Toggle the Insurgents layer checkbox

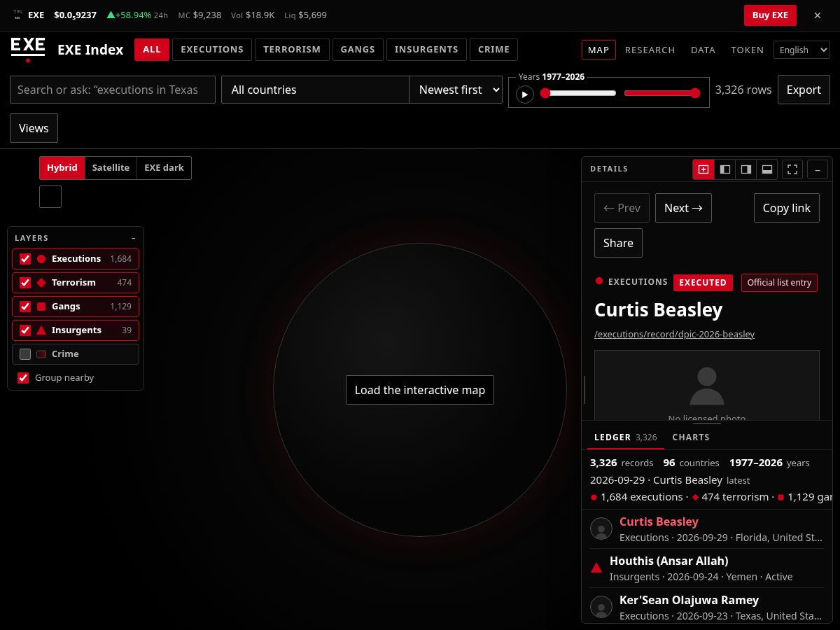click(x=25, y=330)
